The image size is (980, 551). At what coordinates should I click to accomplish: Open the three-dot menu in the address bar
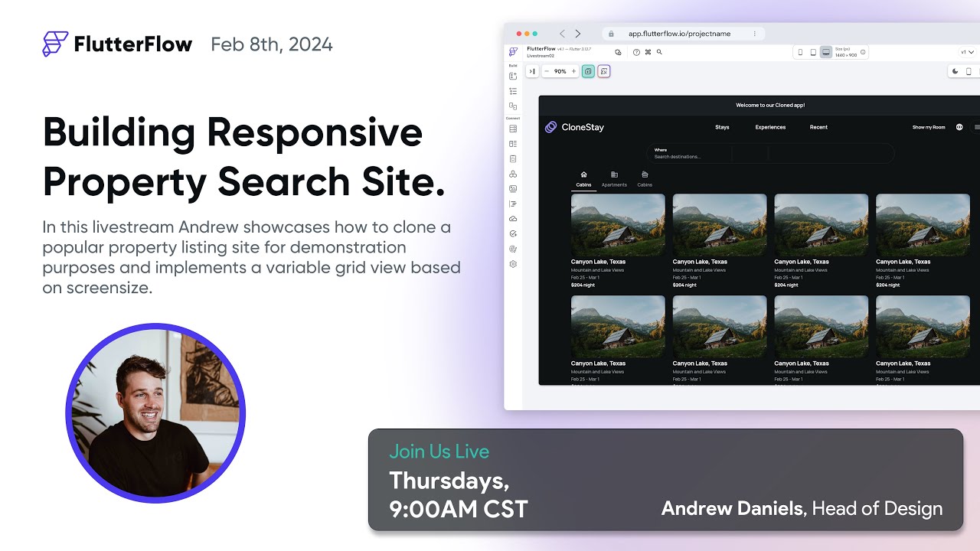755,34
